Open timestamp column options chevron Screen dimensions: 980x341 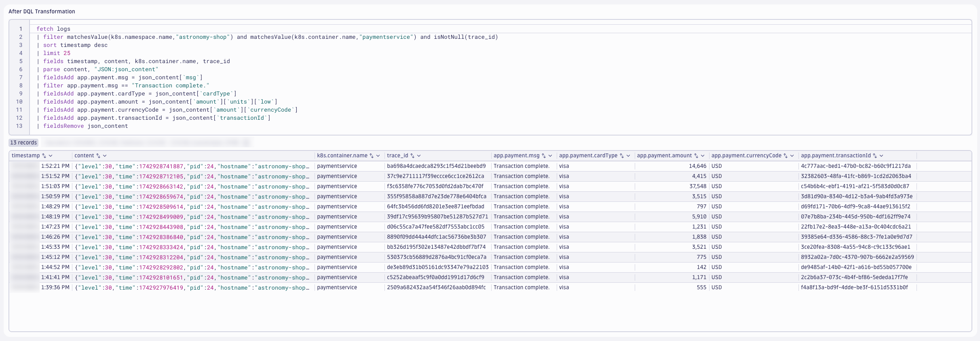tap(51, 156)
